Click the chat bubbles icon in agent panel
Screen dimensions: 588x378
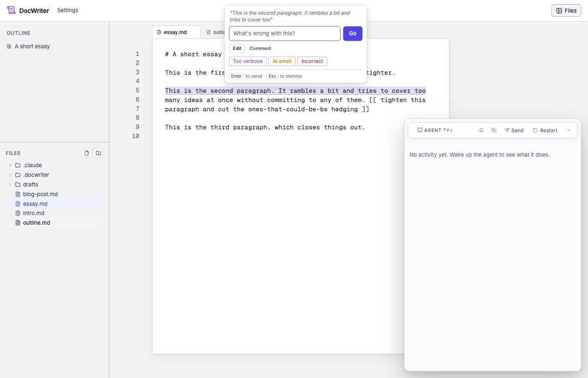coord(494,130)
